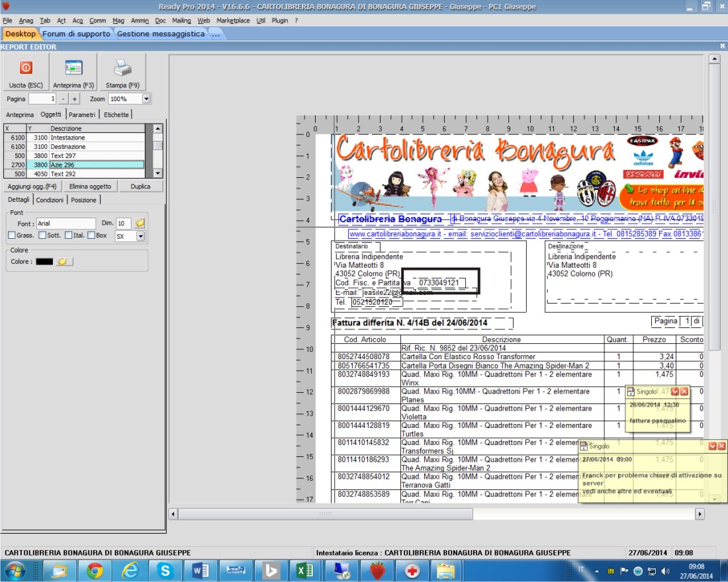Click the Pagina number field
Viewport: 728px width, 582px height.
(x=42, y=99)
